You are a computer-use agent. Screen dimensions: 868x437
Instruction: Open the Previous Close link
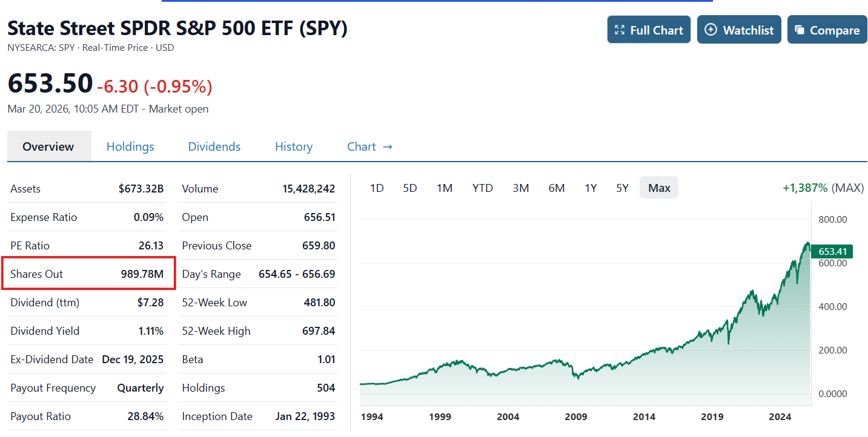click(x=216, y=245)
